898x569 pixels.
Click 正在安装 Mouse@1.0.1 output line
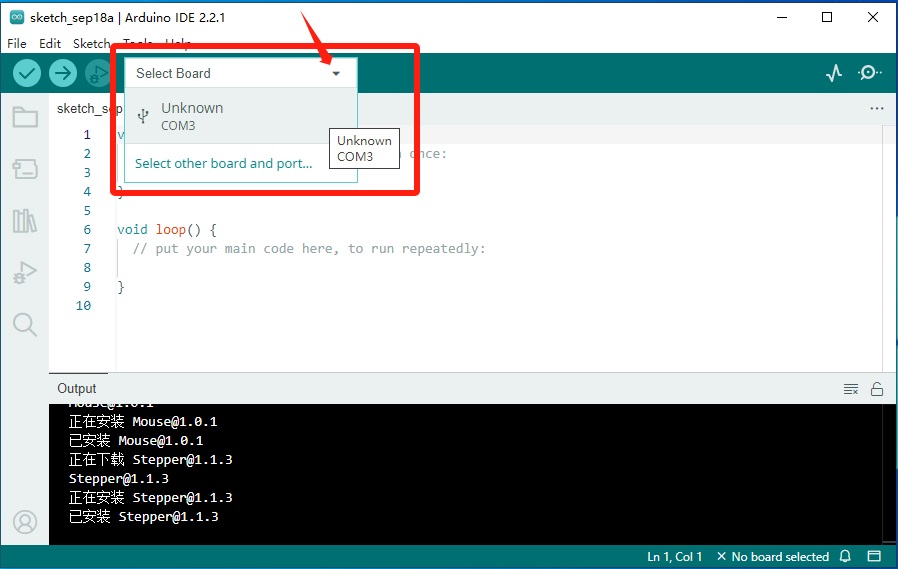click(x=143, y=422)
